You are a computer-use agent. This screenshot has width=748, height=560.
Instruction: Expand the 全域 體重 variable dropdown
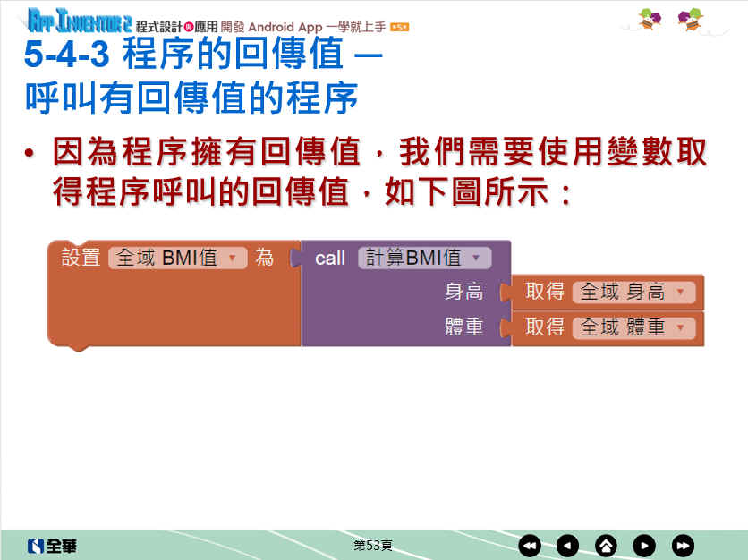coord(681,328)
